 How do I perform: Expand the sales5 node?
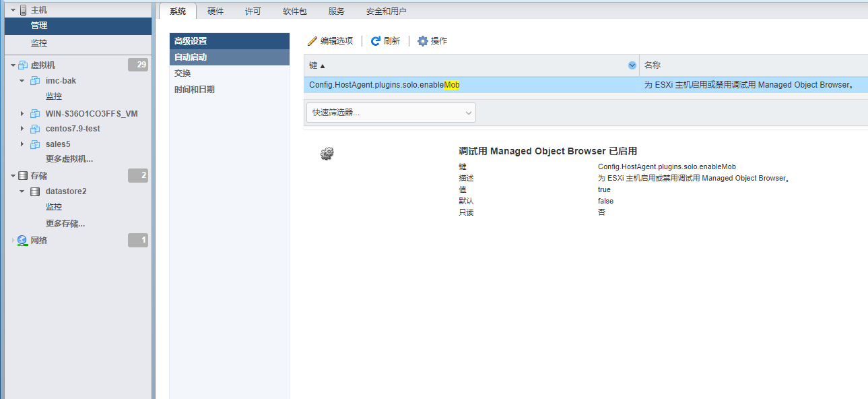tap(22, 144)
